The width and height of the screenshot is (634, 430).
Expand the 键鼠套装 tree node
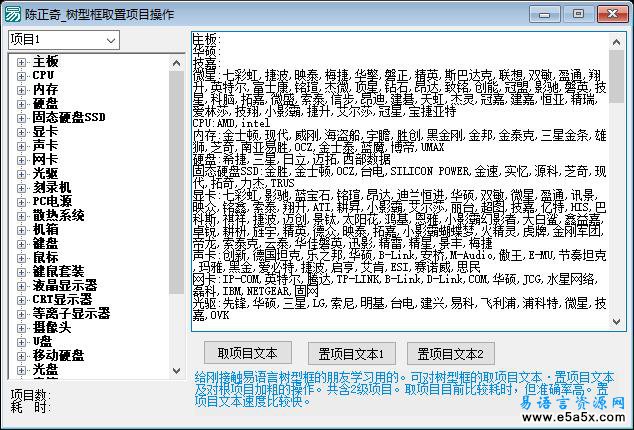click(21, 272)
